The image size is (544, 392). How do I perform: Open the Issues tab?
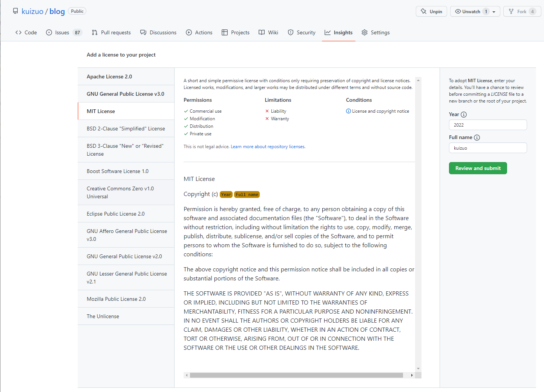pos(64,32)
